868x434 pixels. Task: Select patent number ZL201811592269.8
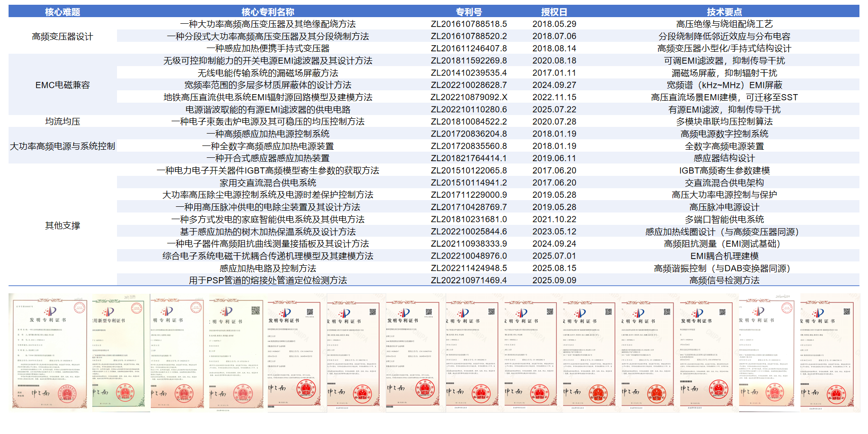469,61
